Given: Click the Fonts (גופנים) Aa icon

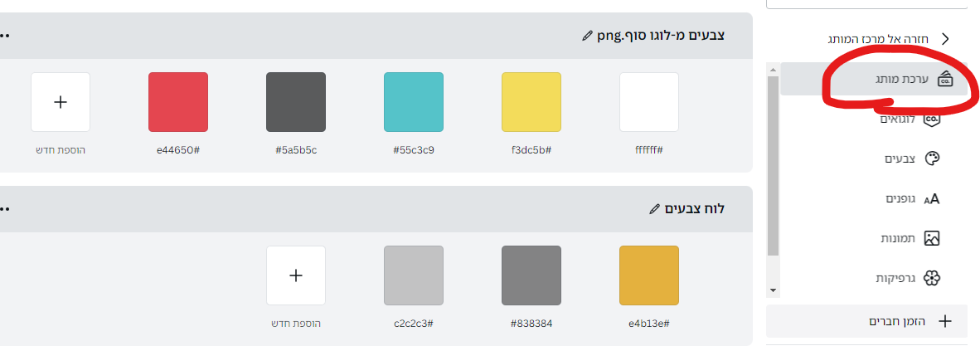Looking at the screenshot, I should click(932, 198).
